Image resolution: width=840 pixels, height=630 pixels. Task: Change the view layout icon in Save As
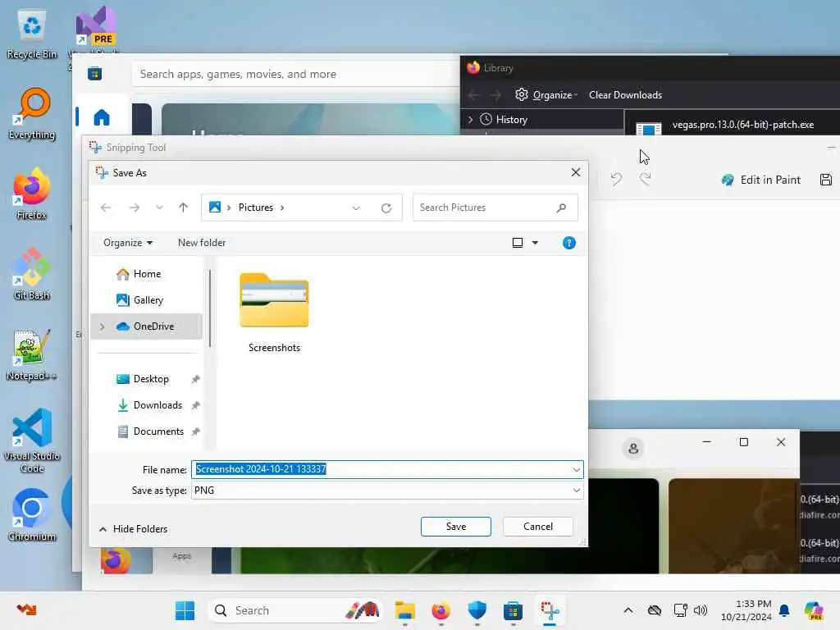pos(518,243)
